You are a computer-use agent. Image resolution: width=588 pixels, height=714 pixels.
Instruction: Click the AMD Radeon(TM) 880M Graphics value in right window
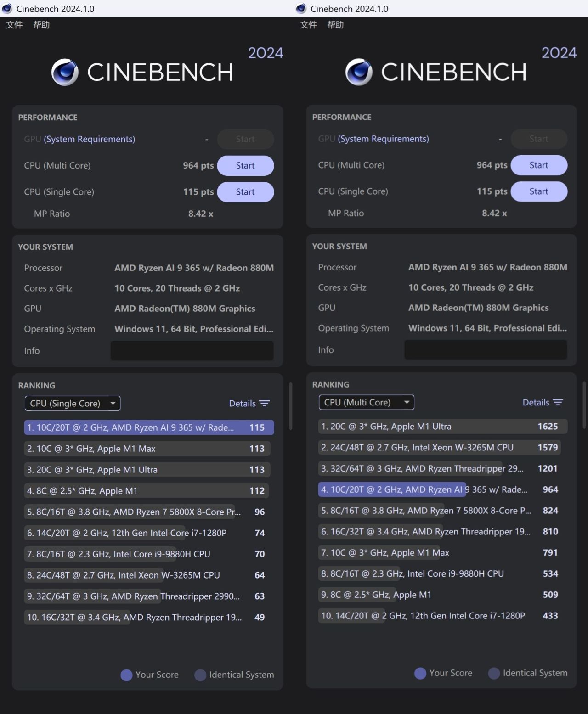click(479, 308)
